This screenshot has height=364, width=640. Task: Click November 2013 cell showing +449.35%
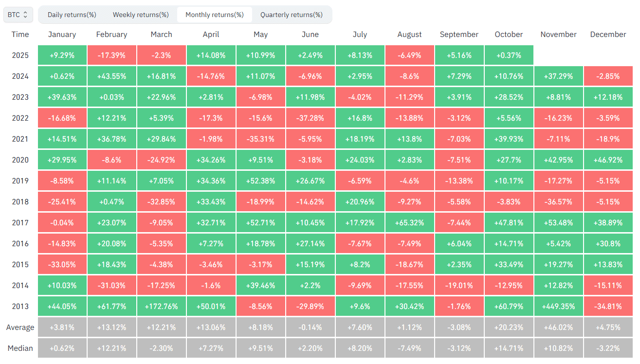pos(558,307)
